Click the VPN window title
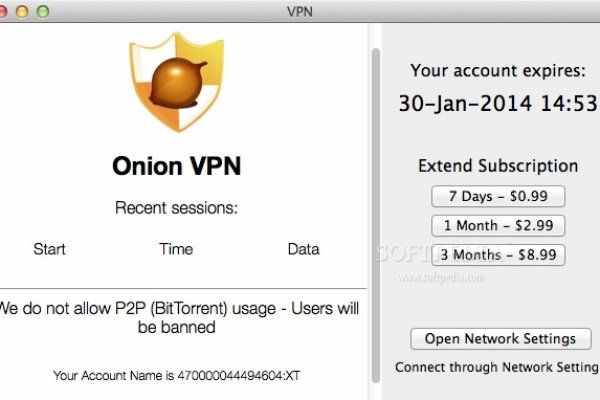Image resolution: width=600 pixels, height=400 pixels. (300, 10)
